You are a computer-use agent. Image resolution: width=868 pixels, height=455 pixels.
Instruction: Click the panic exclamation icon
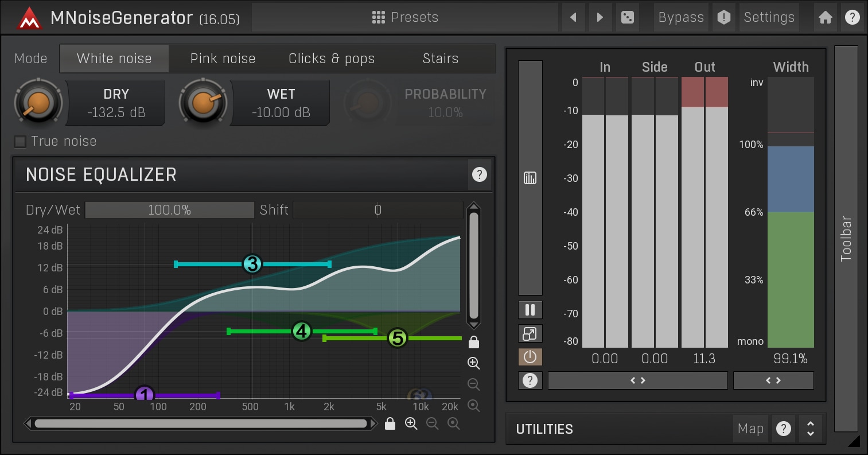point(724,17)
